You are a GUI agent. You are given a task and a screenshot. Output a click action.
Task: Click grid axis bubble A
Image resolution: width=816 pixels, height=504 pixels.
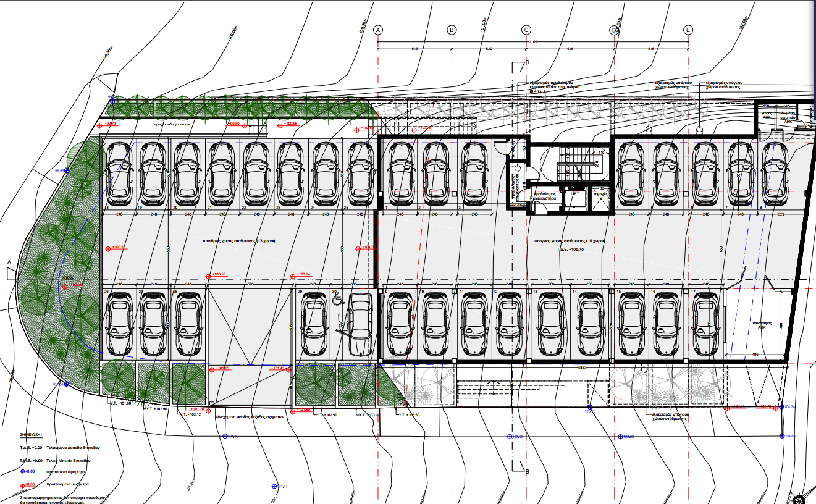pos(379,30)
